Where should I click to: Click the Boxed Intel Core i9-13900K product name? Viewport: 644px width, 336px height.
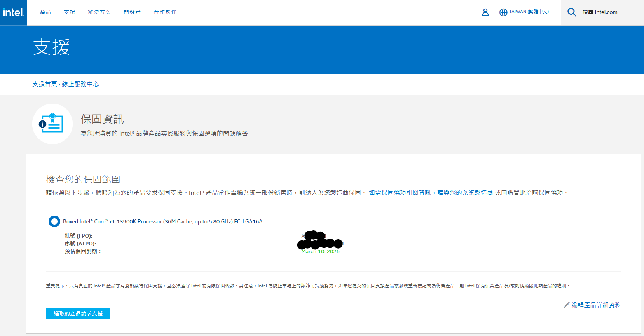(163, 221)
